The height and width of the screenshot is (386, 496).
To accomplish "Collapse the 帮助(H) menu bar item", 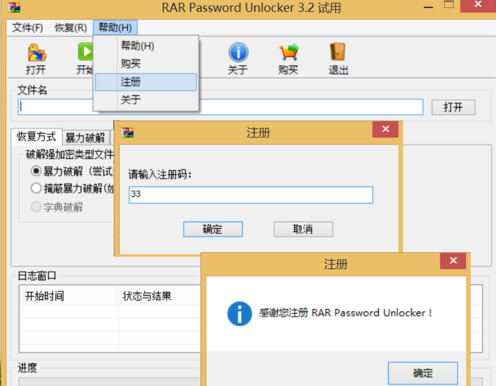I will pos(115,28).
